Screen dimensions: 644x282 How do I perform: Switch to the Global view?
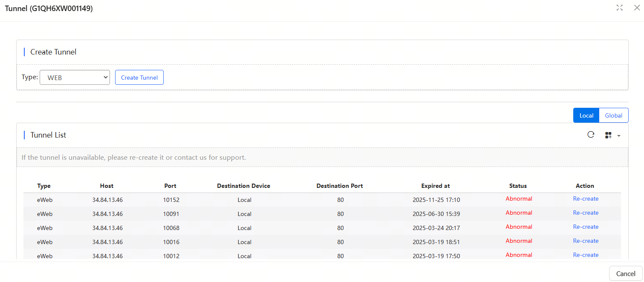pos(613,115)
